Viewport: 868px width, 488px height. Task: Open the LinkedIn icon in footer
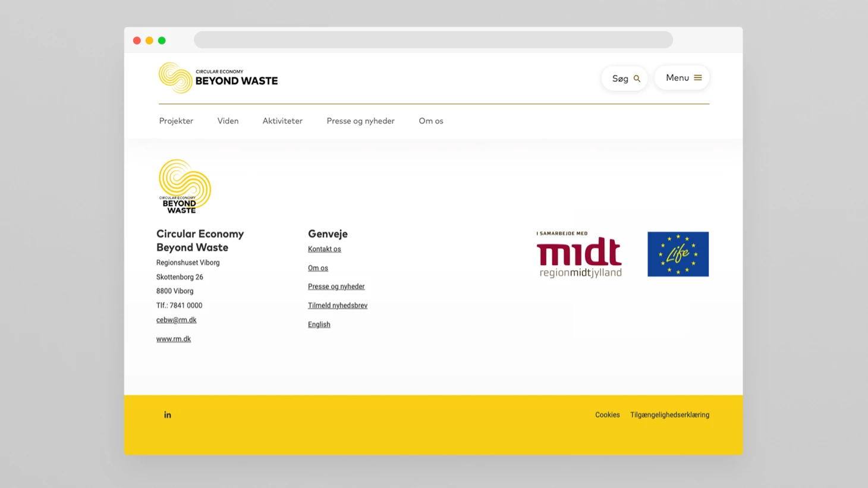[168, 415]
